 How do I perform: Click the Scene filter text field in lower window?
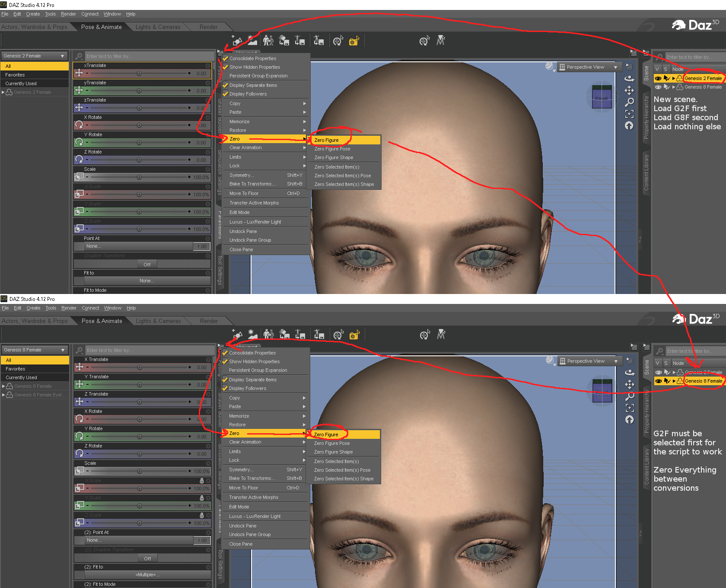pos(695,351)
